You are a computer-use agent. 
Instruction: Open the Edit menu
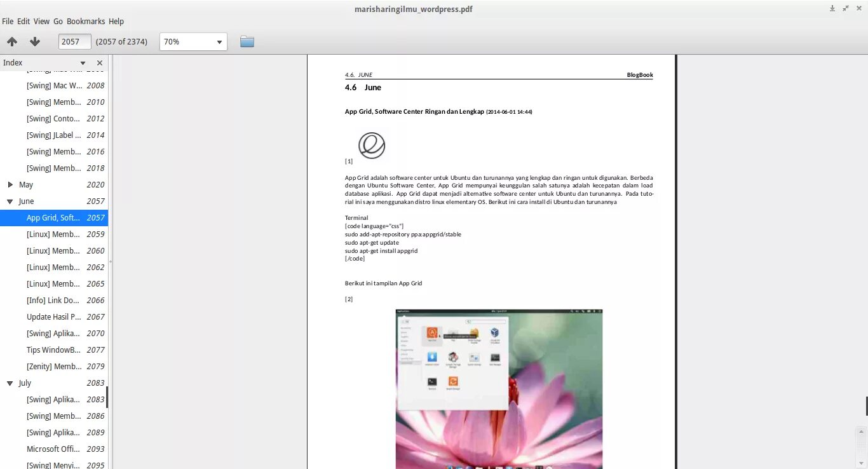(x=24, y=21)
